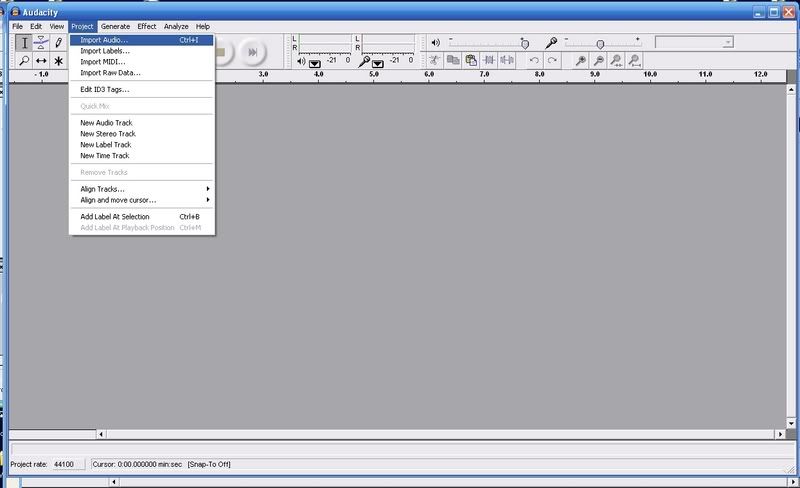Open the Effect menu
This screenshot has height=488, width=800.
[147, 26]
